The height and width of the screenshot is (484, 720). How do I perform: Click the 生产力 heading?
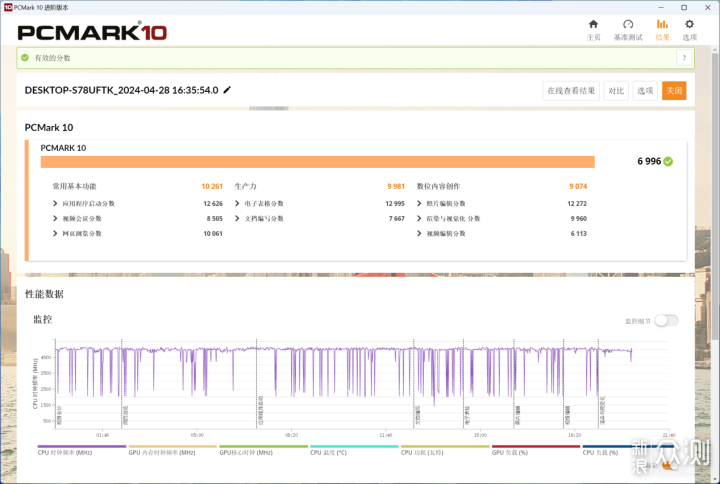coord(245,186)
